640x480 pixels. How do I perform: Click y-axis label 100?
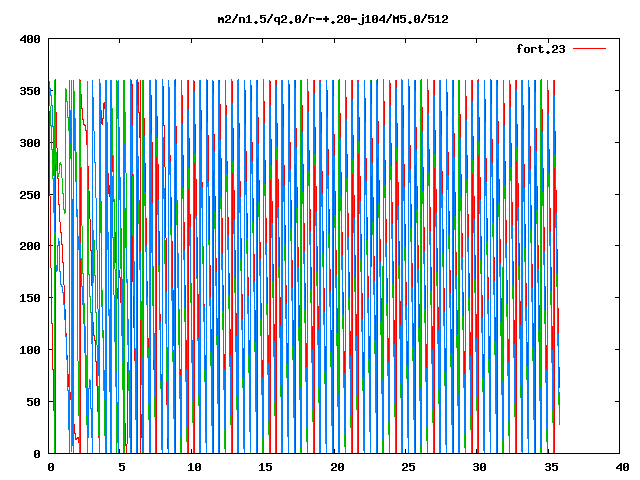coord(30,350)
